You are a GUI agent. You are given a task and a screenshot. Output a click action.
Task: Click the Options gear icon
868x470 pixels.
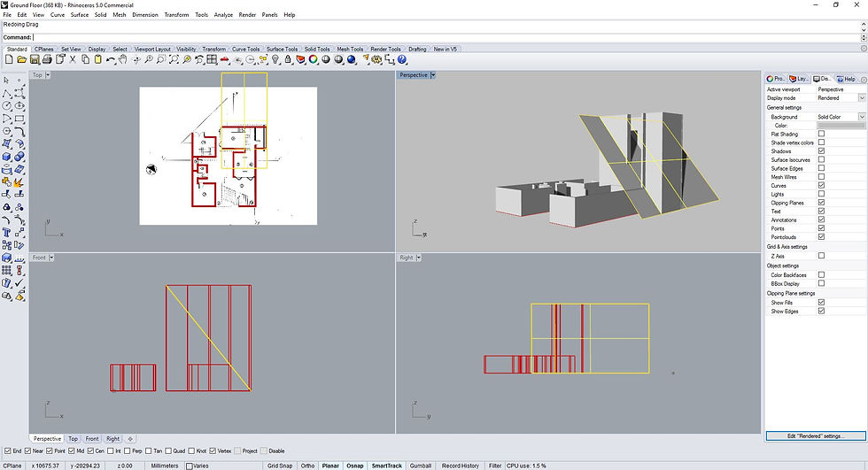click(377, 59)
